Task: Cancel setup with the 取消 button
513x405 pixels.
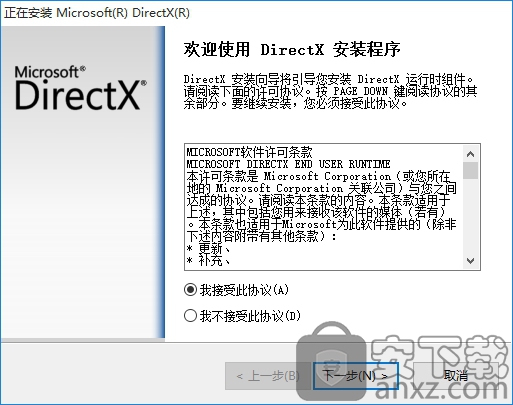Action: [456, 376]
